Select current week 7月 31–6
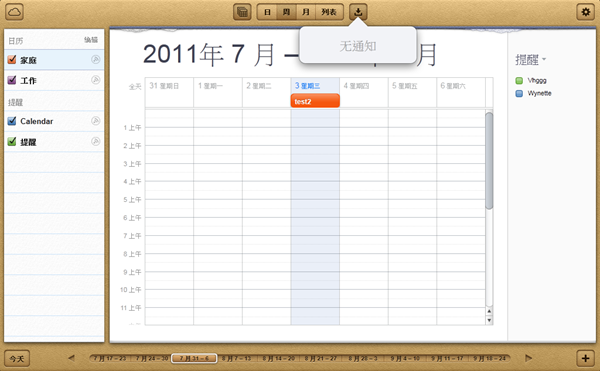This screenshot has height=371, width=600. tap(194, 358)
